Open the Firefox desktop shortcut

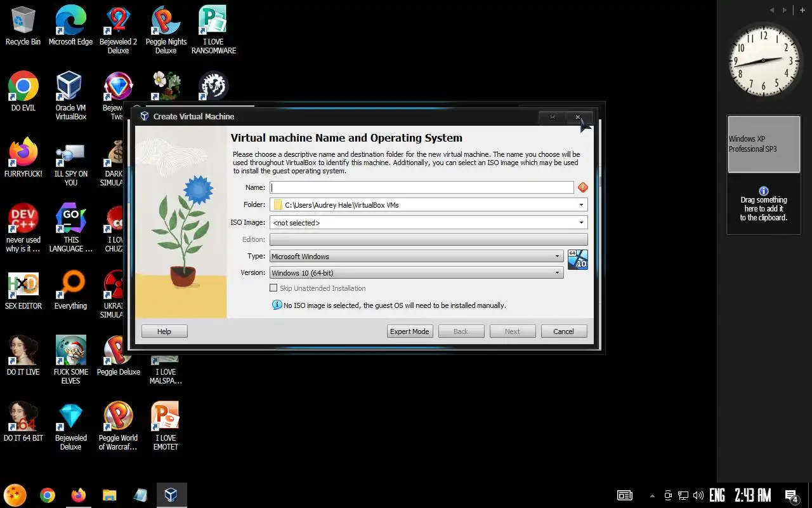click(x=23, y=157)
